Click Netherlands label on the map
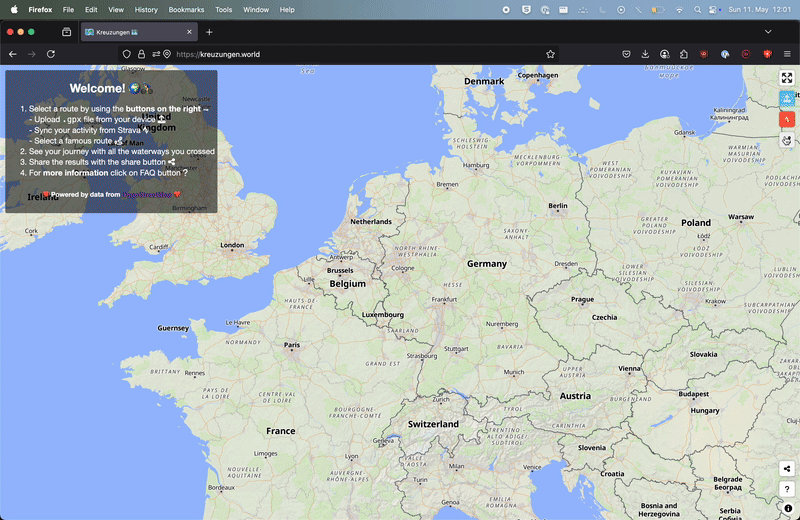 pyautogui.click(x=371, y=221)
